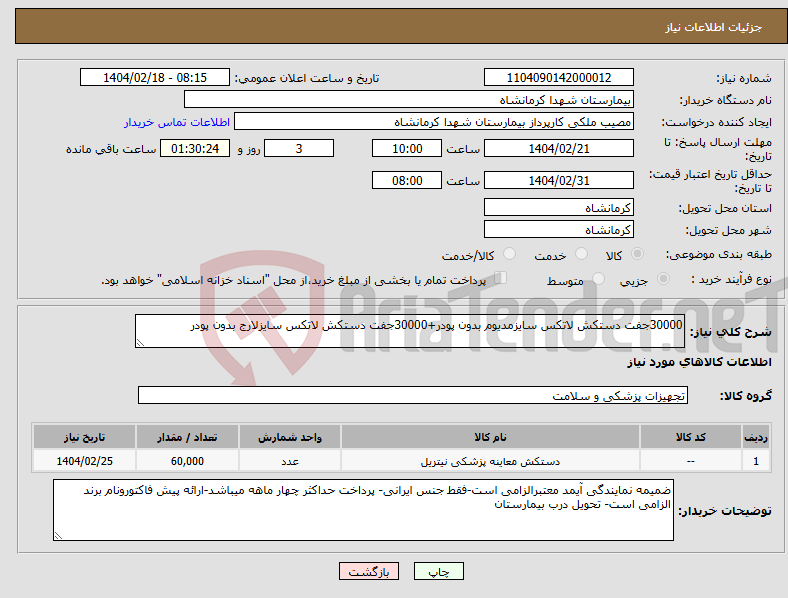Click the resize handle of شرح کلی نیاز box
The image size is (788, 598).
tap(140, 343)
